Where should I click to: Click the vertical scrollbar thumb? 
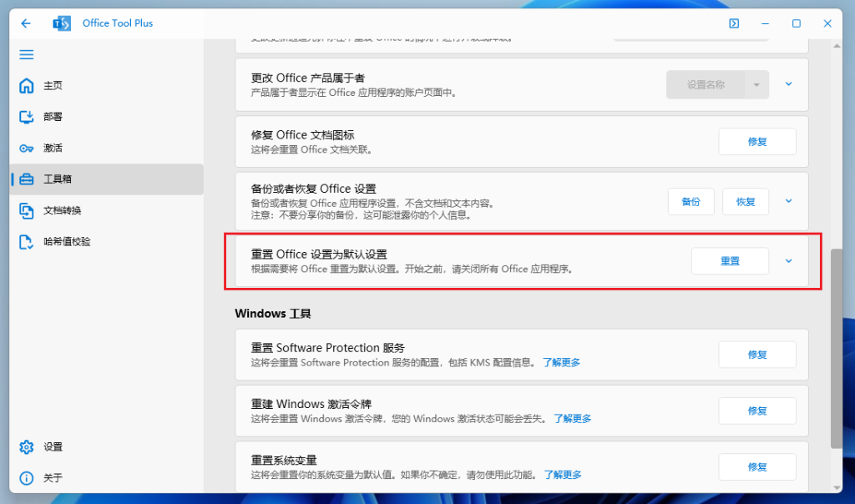837,349
